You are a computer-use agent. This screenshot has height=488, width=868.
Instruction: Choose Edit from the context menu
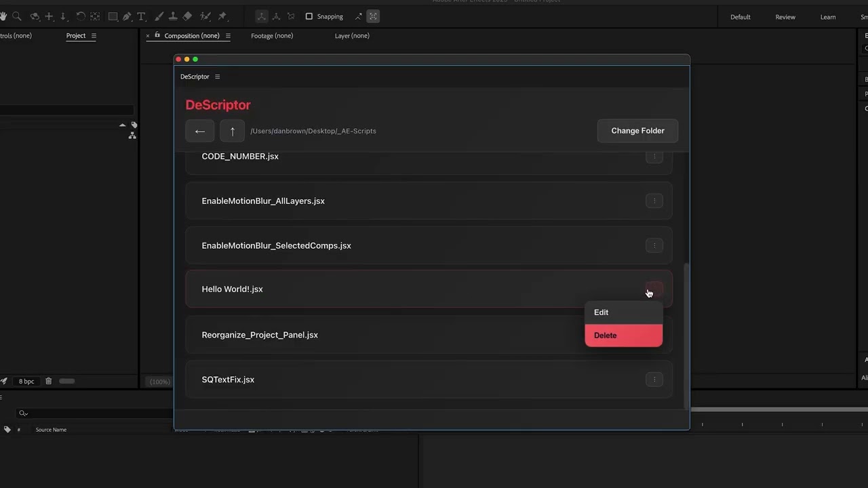pos(623,312)
